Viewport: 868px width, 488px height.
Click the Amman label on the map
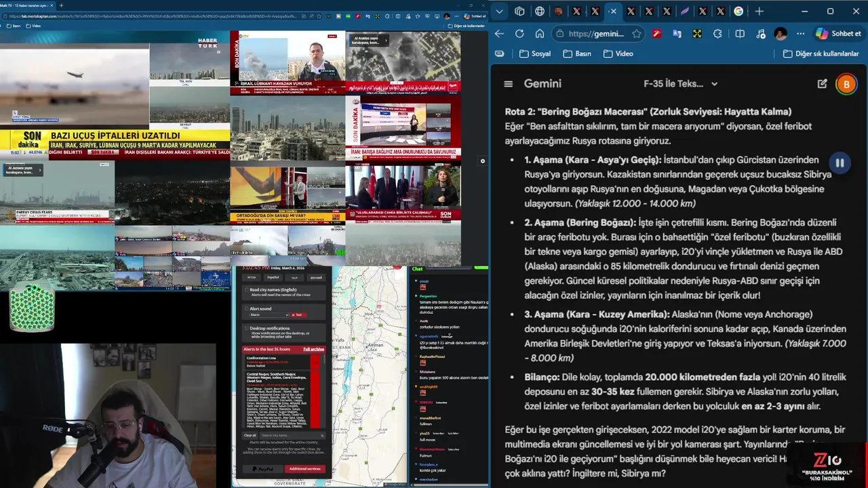pos(376,345)
